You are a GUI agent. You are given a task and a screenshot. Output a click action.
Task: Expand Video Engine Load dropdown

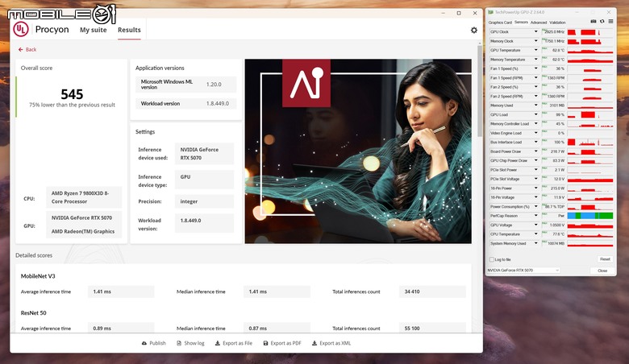535,133
